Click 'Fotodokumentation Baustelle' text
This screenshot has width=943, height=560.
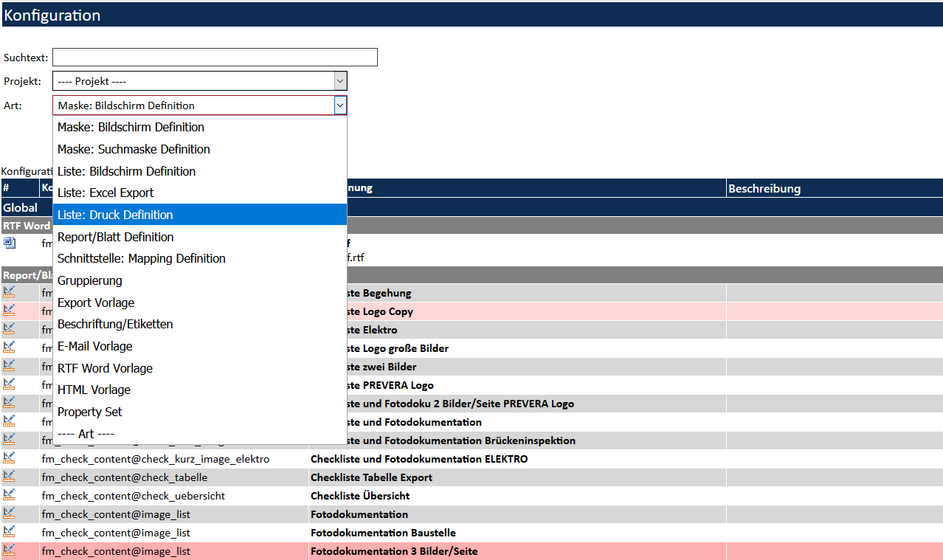[x=383, y=533]
